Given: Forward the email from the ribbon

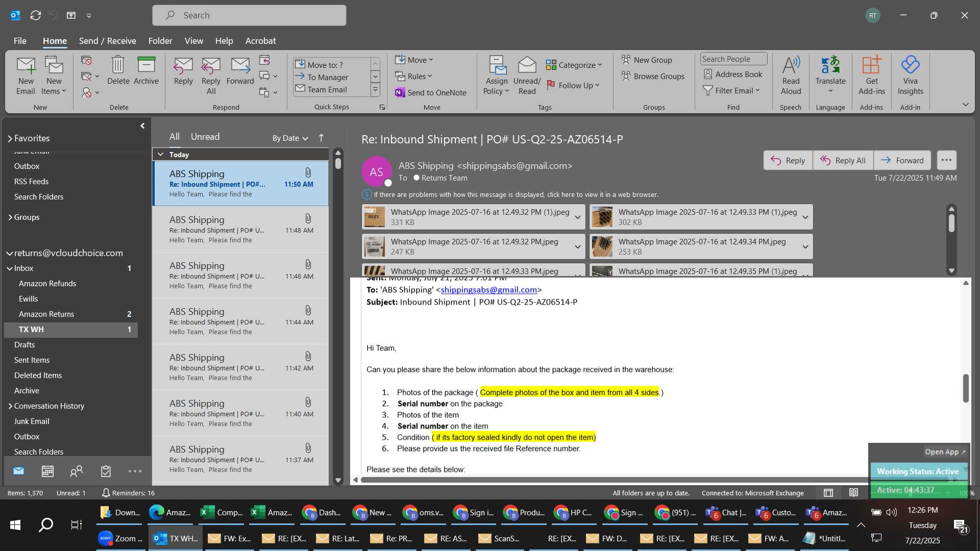Looking at the screenshot, I should click(x=240, y=70).
